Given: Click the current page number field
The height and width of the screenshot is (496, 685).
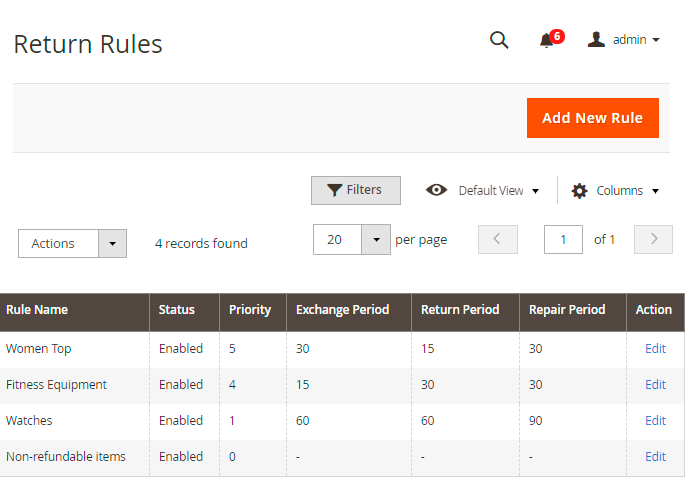Looking at the screenshot, I should pos(563,240).
